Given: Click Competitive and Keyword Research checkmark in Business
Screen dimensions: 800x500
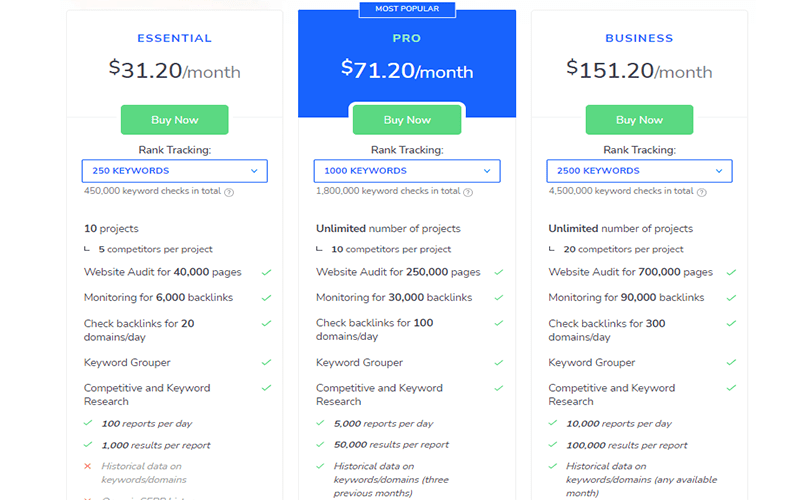Looking at the screenshot, I should (732, 388).
